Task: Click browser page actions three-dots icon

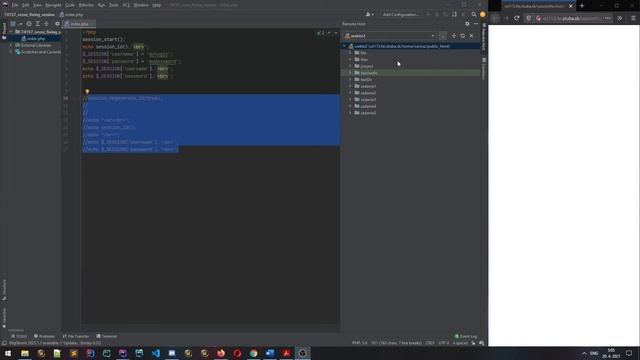Action: (x=607, y=18)
